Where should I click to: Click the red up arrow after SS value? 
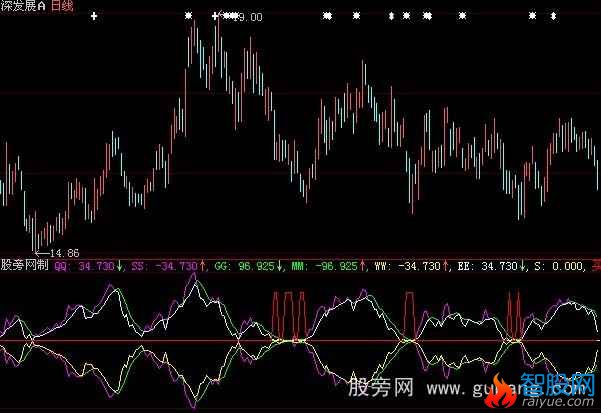point(202,266)
